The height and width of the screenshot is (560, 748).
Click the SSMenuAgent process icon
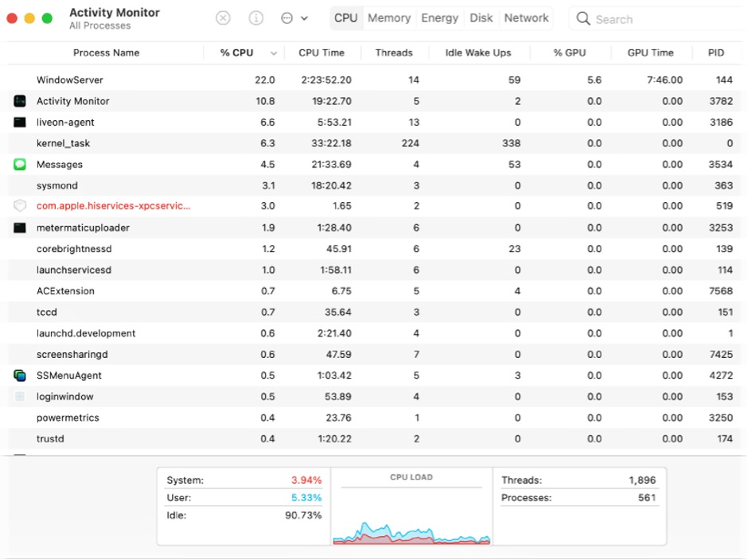[x=20, y=375]
